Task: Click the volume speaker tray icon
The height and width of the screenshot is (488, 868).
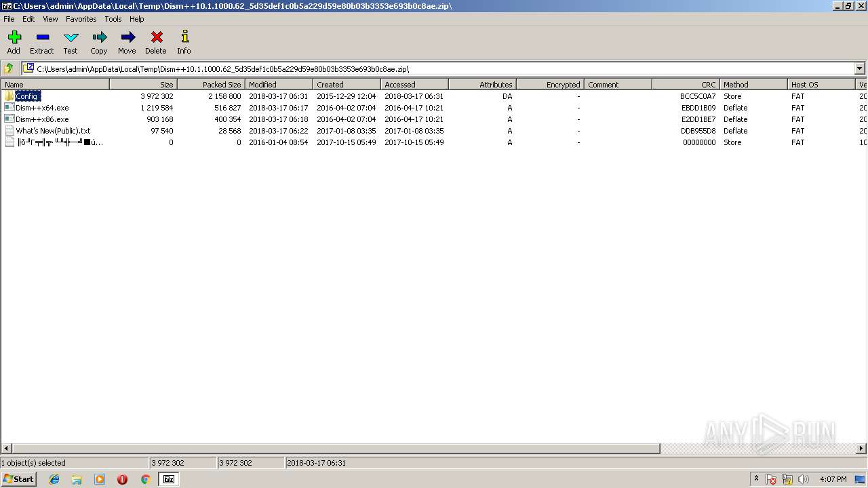Action: point(804,479)
